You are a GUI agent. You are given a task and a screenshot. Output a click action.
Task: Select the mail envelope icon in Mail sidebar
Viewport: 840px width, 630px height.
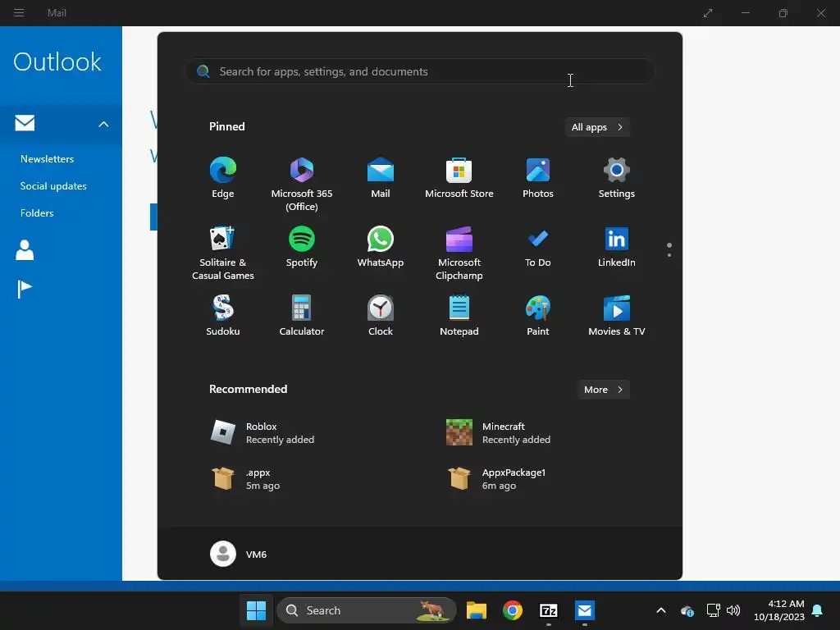coord(25,123)
